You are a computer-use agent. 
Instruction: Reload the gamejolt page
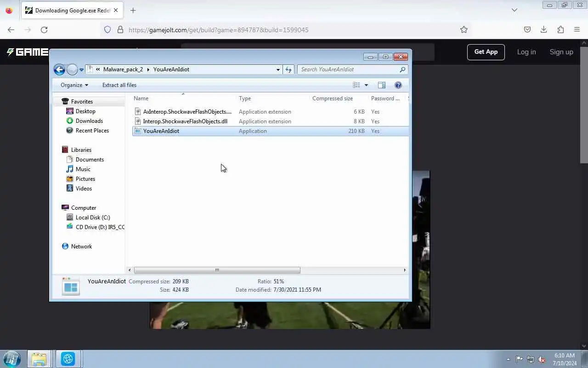tap(44, 29)
